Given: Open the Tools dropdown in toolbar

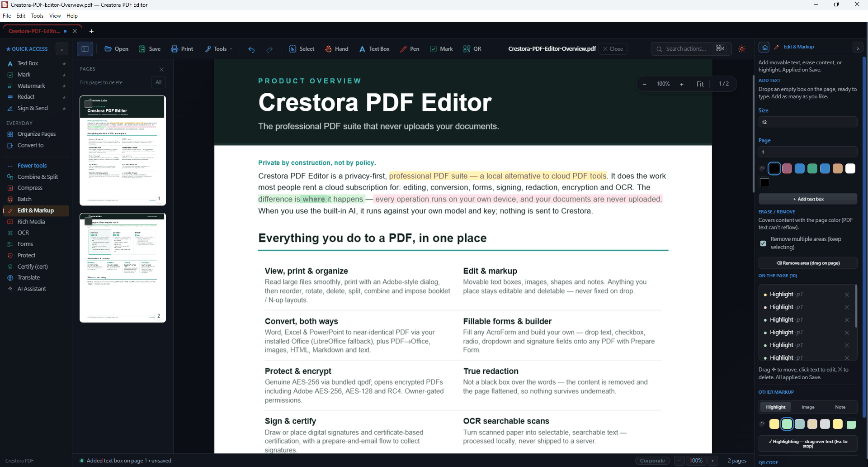Looking at the screenshot, I should 219,49.
